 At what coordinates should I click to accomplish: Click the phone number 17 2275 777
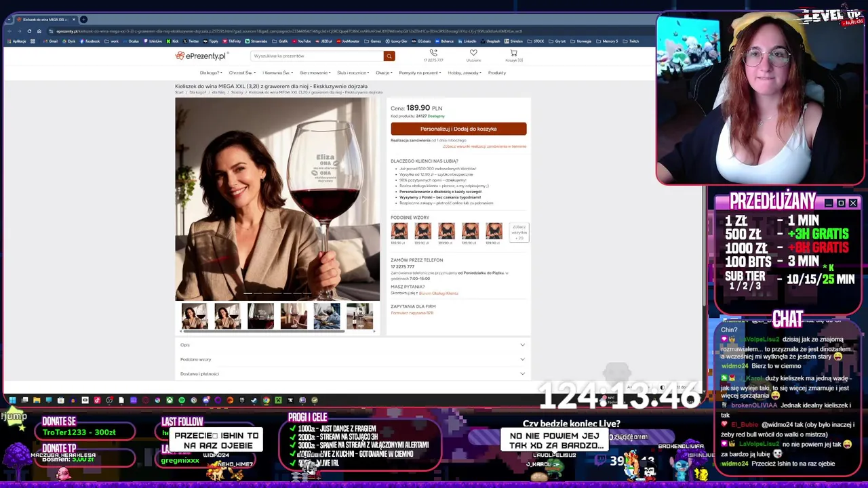click(x=402, y=266)
